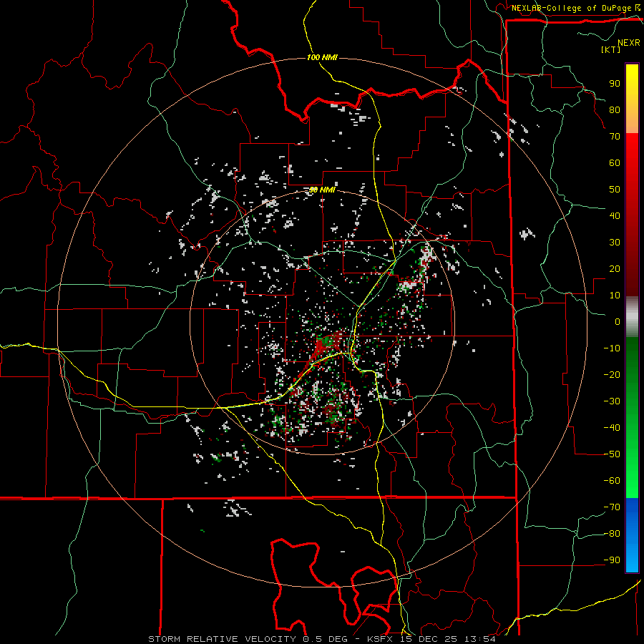This screenshot has height=644, width=644.
Task: Click the 100 NMI range ring label
Action: (322, 57)
